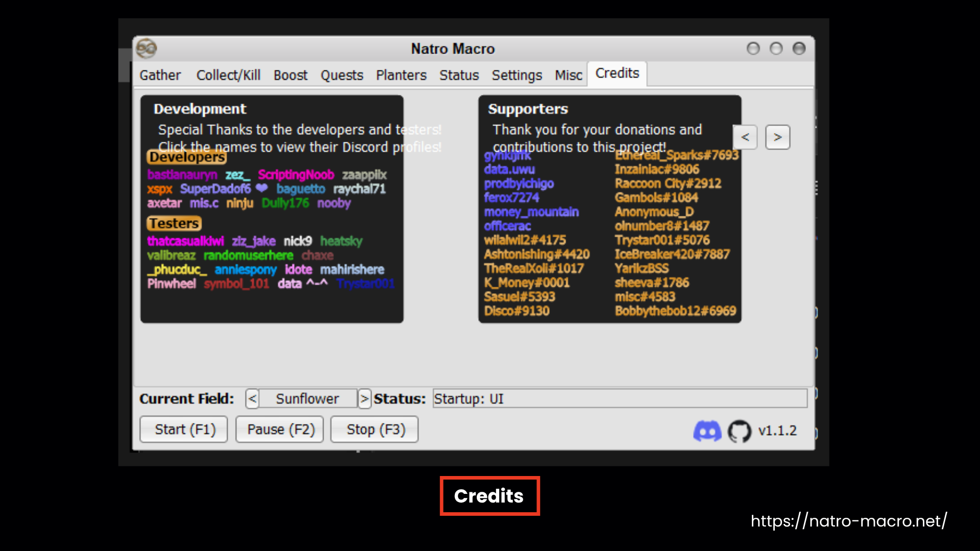Open zaappiix developer profile
This screenshot has width=980, height=551.
(x=364, y=174)
